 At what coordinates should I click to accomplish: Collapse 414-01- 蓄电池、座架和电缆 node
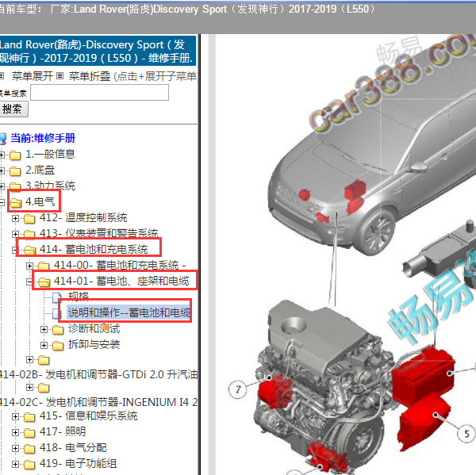tap(29, 282)
